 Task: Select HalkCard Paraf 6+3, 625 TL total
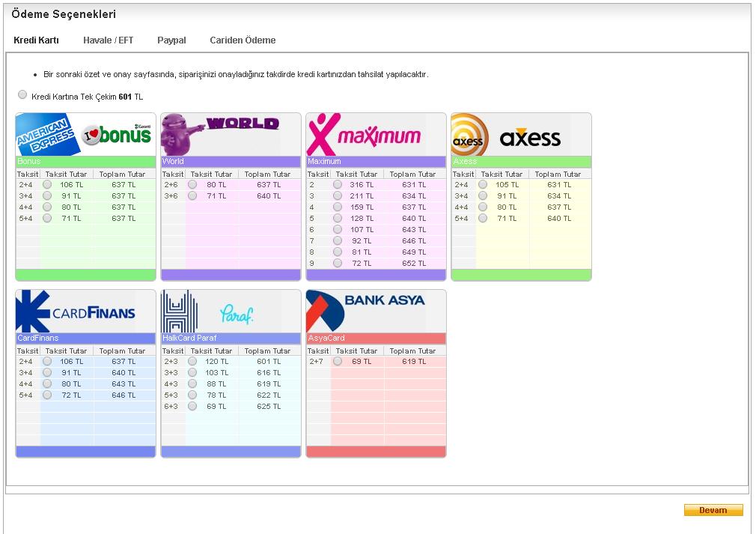coord(192,406)
